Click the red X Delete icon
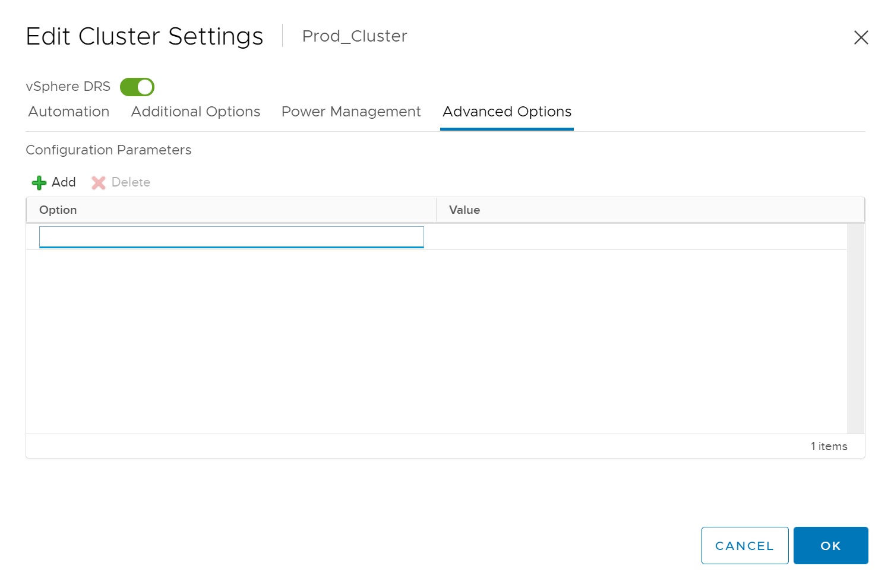This screenshot has width=891, height=588. click(99, 183)
